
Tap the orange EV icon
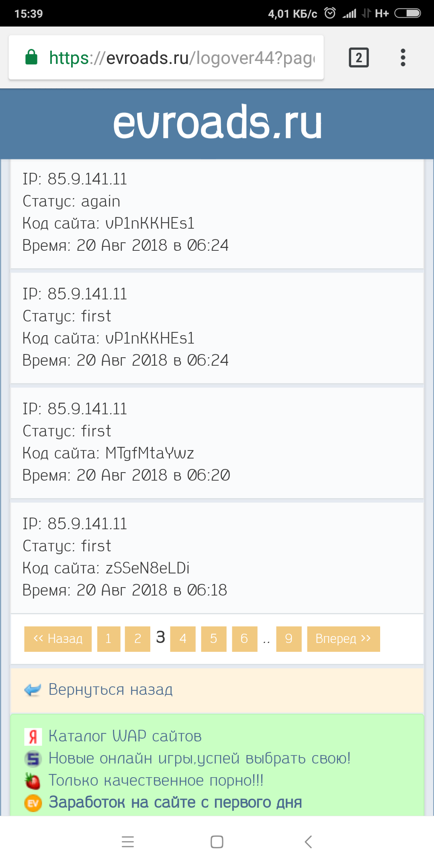pyautogui.click(x=33, y=803)
